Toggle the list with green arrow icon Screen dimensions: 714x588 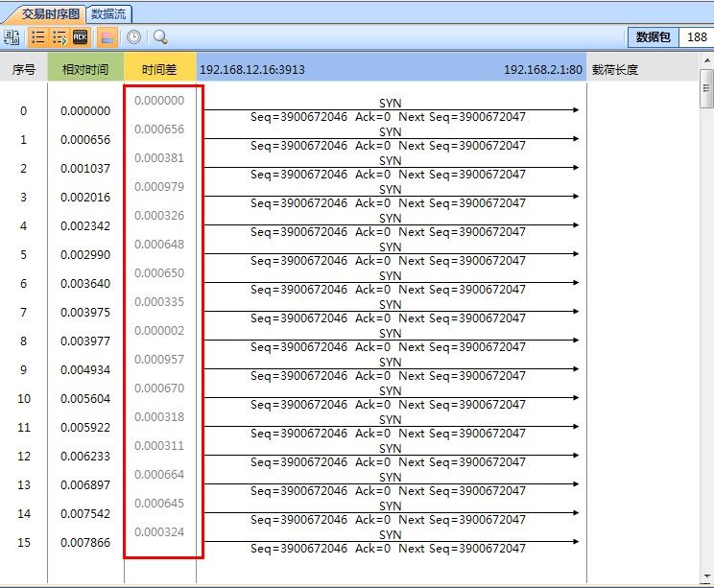coord(59,37)
